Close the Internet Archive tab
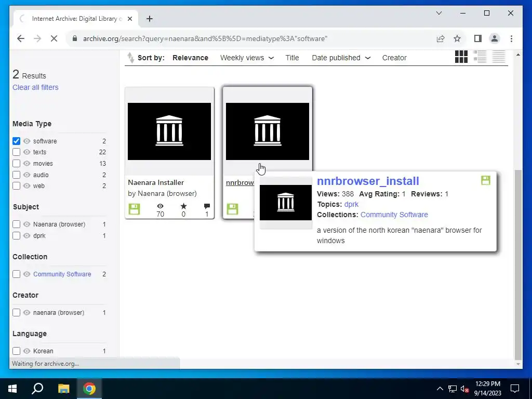This screenshot has height=399, width=532. point(129,19)
